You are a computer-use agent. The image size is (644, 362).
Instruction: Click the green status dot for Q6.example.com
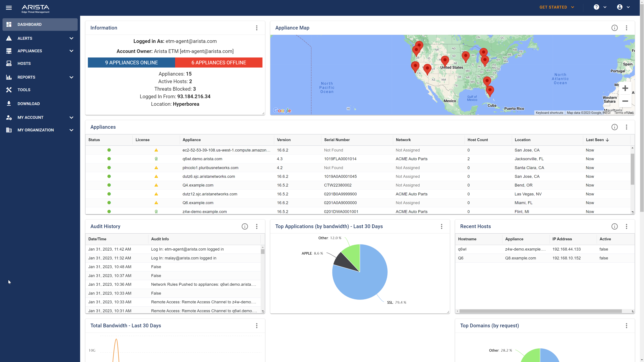[x=109, y=203]
